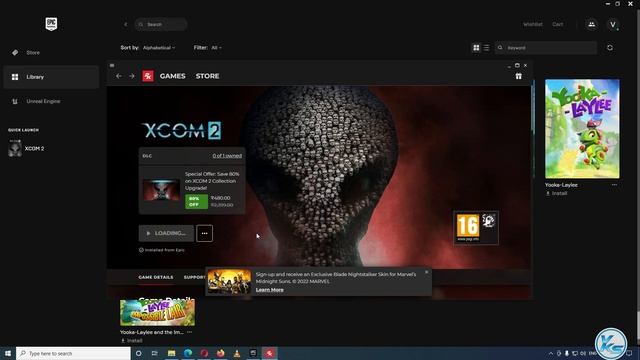Launch XCOM 2 from Quick Launch
Image resolution: width=640 pixels, height=360 pixels.
[27, 149]
